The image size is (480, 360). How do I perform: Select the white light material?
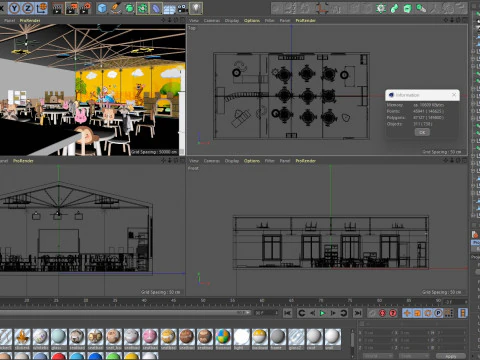point(241,337)
